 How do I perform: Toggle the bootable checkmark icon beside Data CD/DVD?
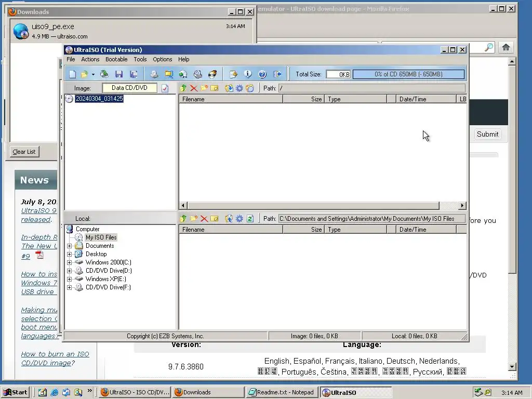pos(165,88)
